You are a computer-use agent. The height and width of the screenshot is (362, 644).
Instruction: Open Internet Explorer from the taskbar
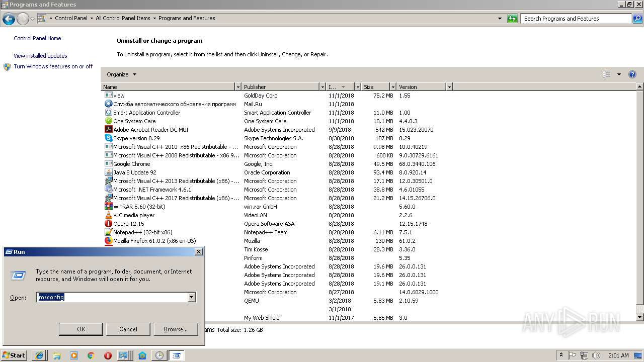(x=39, y=355)
